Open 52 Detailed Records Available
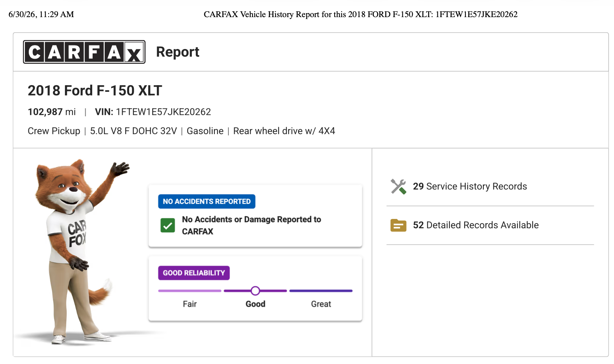The width and height of the screenshot is (614, 364). point(476,225)
